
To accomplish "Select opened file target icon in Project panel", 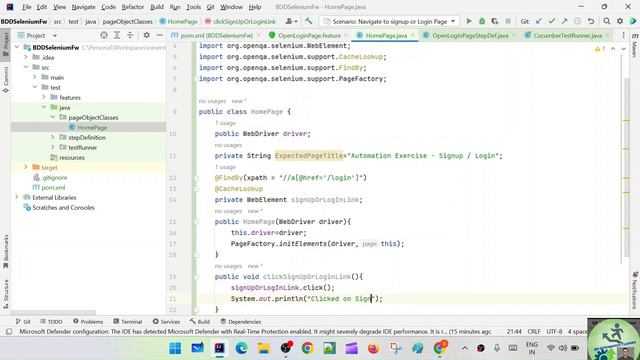I will click(104, 36).
